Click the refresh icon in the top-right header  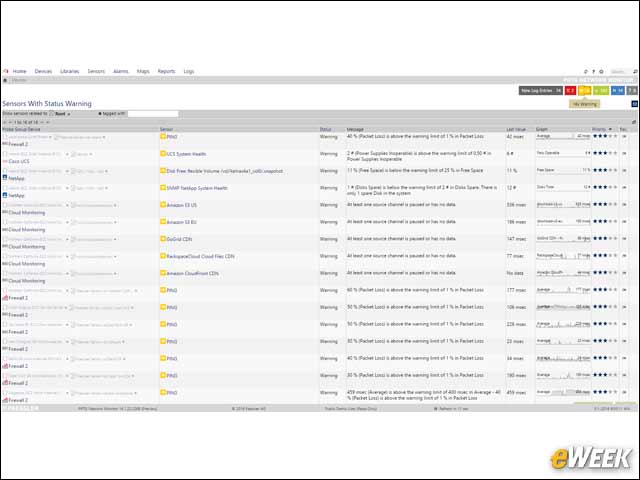[x=586, y=71]
